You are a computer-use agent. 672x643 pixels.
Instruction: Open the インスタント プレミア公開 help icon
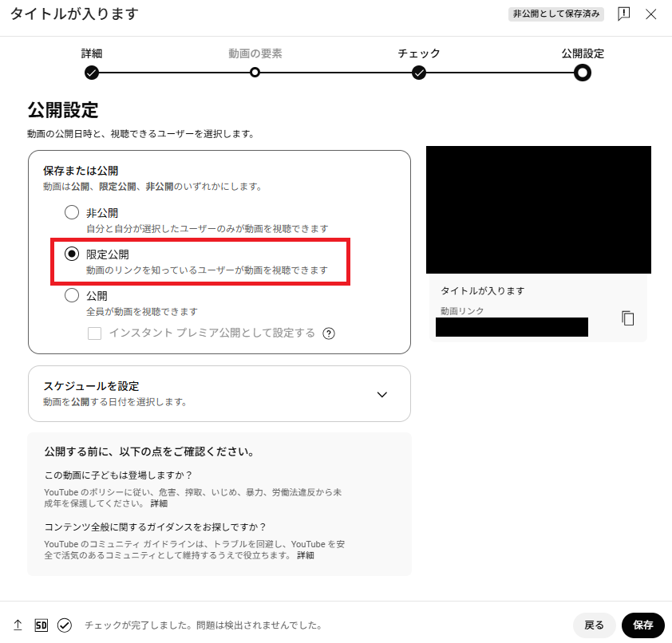[329, 333]
